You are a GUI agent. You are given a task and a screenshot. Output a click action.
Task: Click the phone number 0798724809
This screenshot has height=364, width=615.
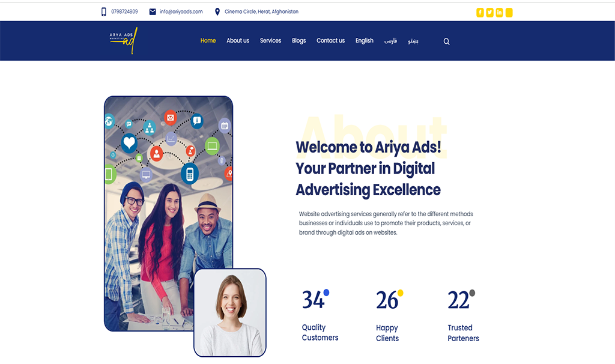[x=124, y=12]
